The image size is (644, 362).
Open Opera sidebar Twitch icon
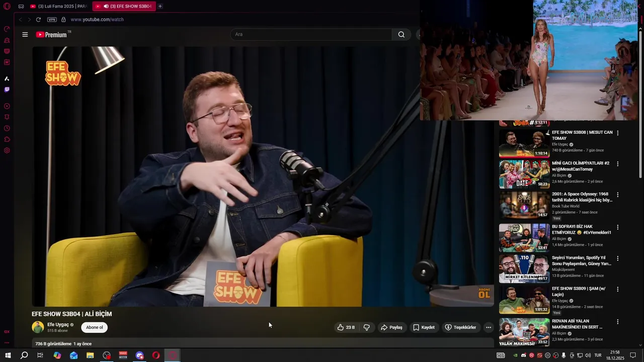pos(7,89)
